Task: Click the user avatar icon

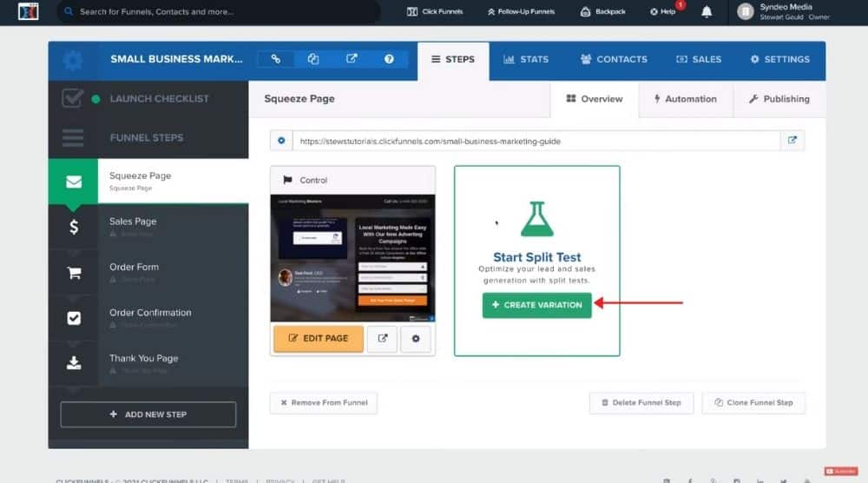Action: click(745, 11)
